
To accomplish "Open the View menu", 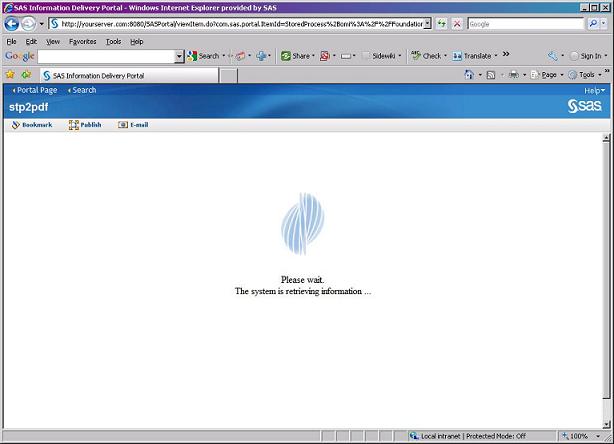I will pyautogui.click(x=53, y=42).
